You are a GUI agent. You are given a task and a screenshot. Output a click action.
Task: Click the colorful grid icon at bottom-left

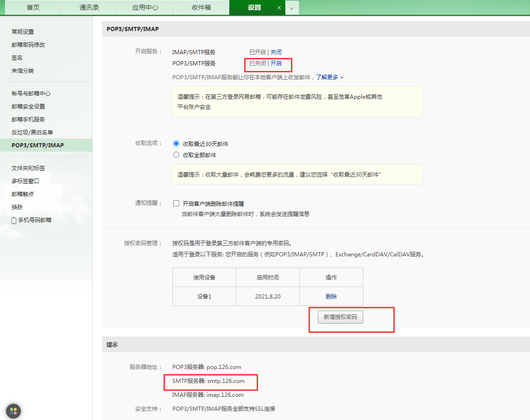13,411
